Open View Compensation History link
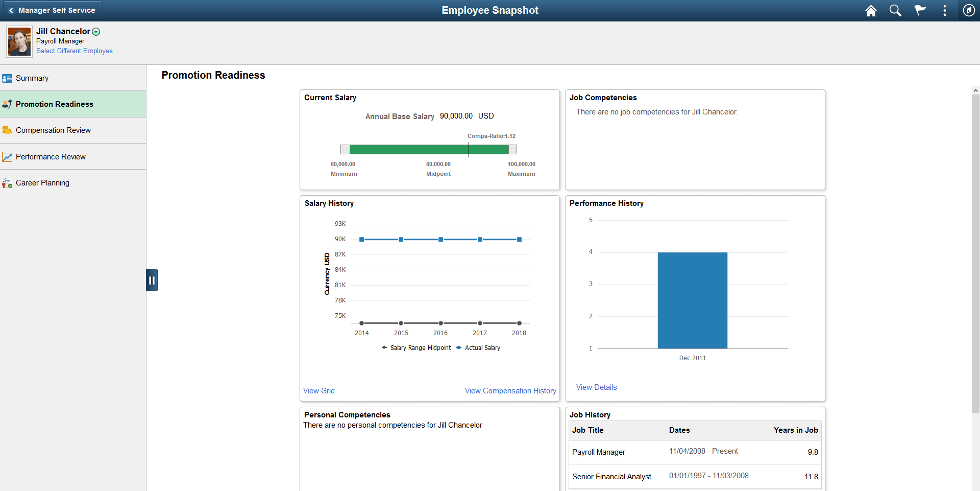This screenshot has width=980, height=491. 510,391
